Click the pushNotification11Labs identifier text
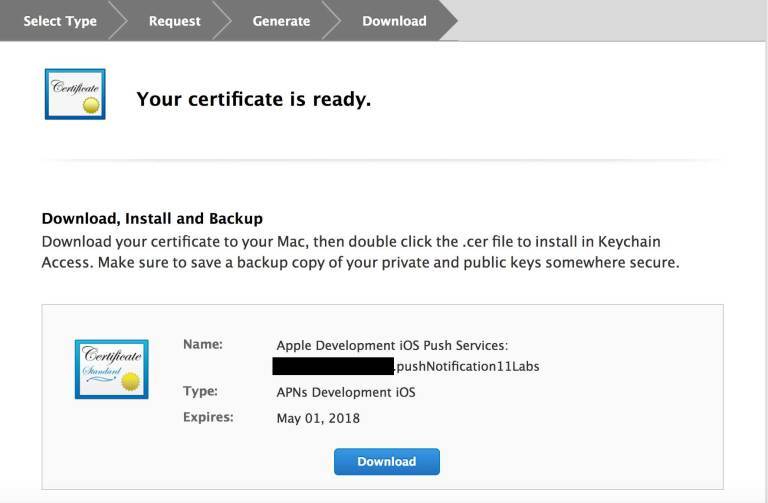Screen dimensions: 768x503 click(x=467, y=366)
